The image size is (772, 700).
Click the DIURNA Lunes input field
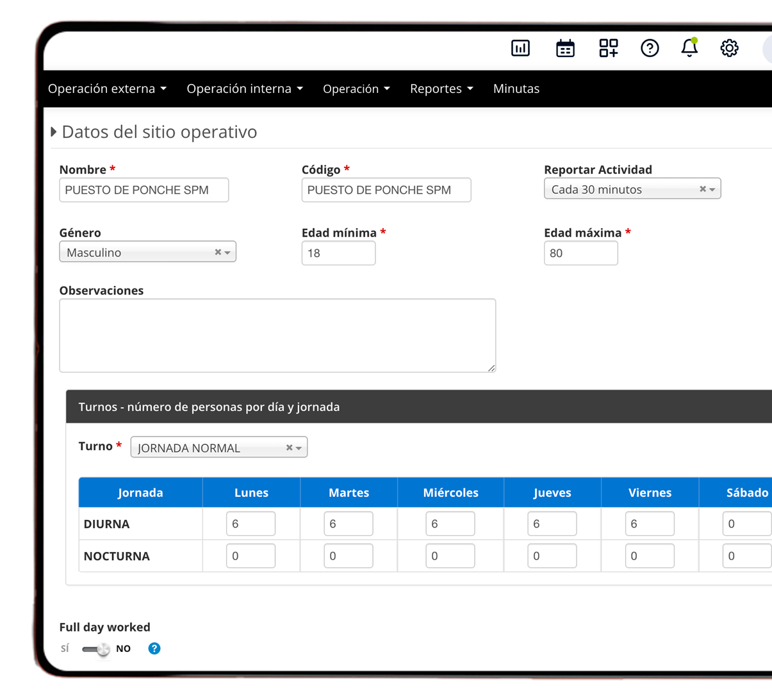point(250,524)
